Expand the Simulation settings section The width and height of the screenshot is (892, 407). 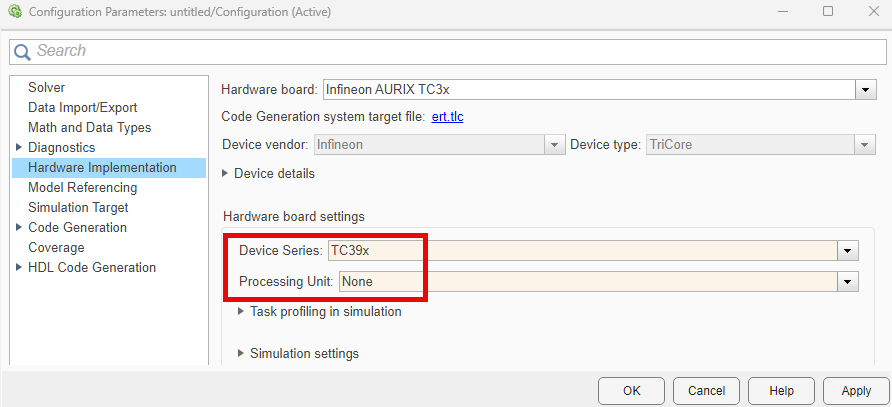click(241, 353)
